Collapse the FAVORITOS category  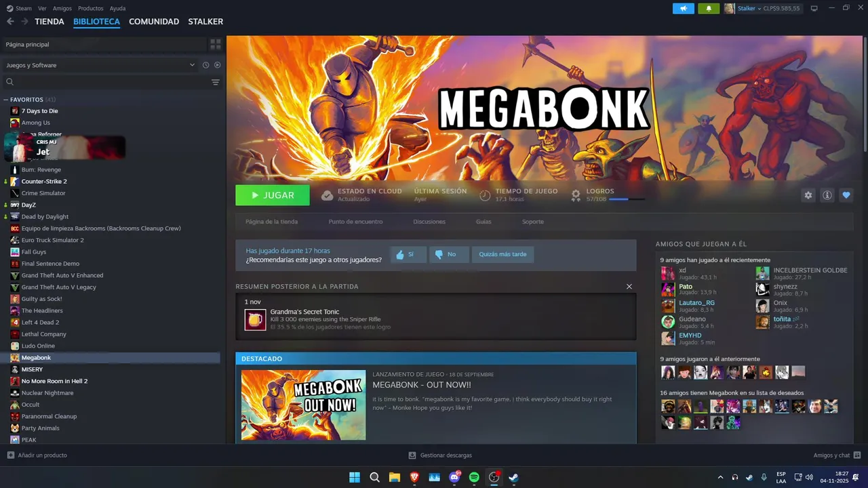[x=5, y=100]
